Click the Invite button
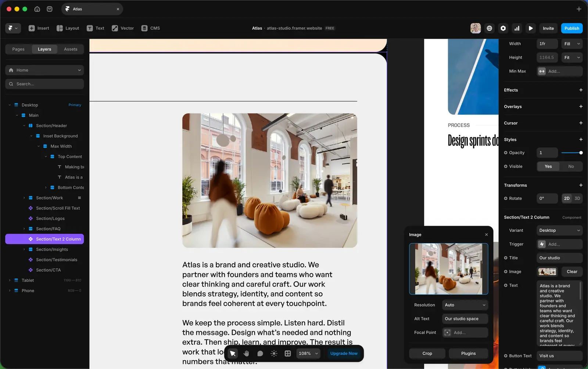Screen dimensions: 588x369 (548, 28)
